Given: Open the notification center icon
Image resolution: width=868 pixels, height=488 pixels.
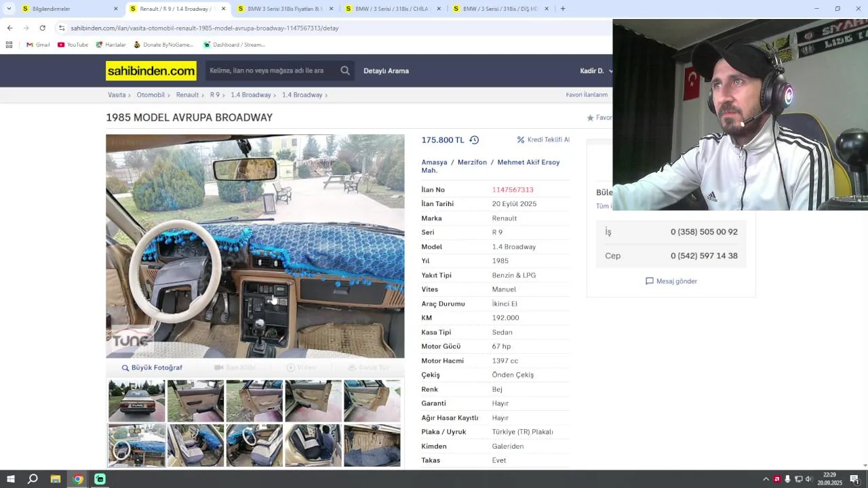Looking at the screenshot, I should tap(854, 479).
